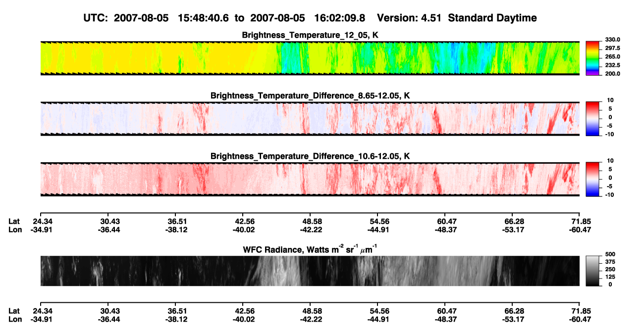Click the Lat label beneath the WFC Radiance panel
The image size is (644, 330).
pos(14,311)
